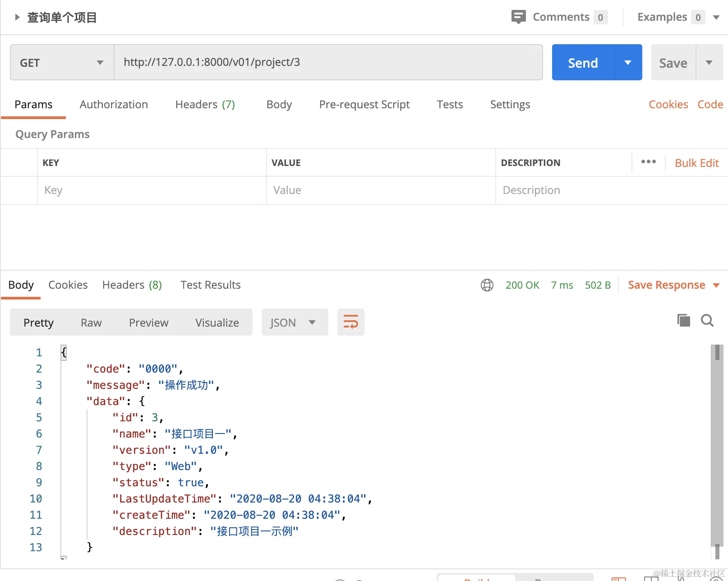Click the wrap lines icon
This screenshot has height=581, width=728.
(x=350, y=322)
